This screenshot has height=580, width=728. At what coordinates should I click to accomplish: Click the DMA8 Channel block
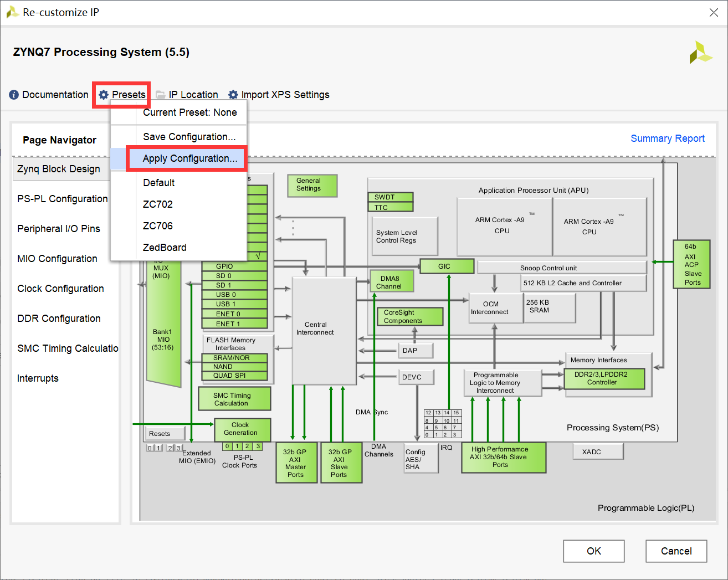point(392,281)
